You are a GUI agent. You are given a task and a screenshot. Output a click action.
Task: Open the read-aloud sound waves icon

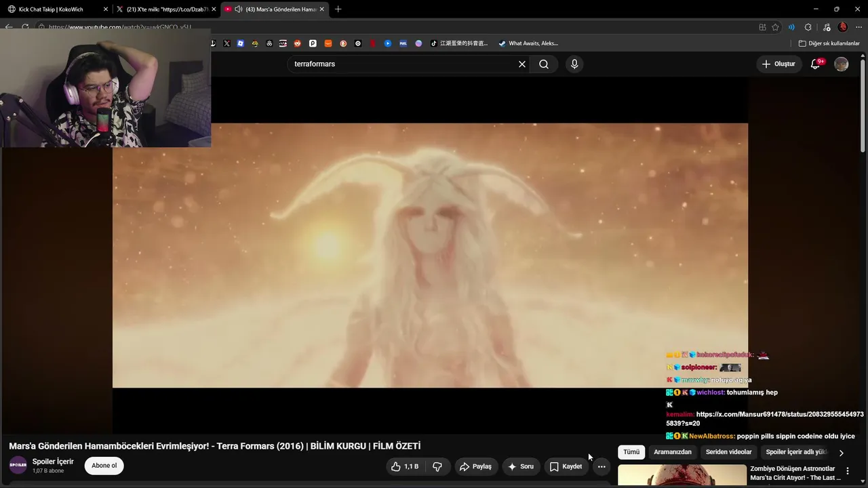click(x=791, y=27)
